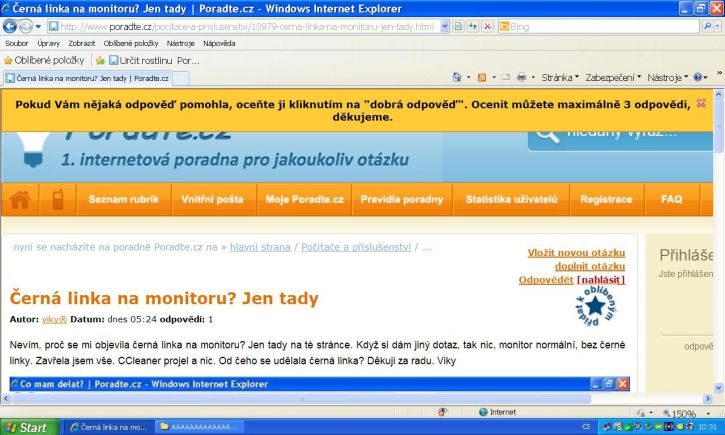Viewport: 725px width, 435px height.
Task: Dismiss the yellow notification banner
Action: tap(701, 103)
